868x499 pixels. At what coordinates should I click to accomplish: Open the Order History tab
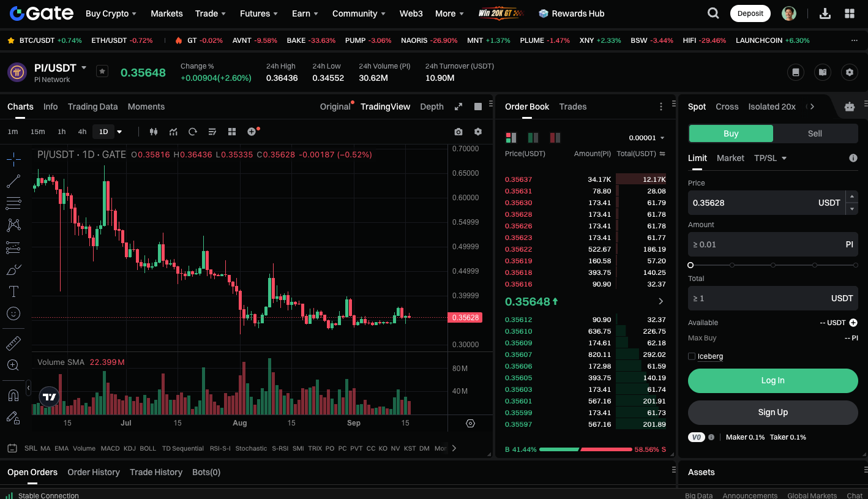(x=94, y=472)
